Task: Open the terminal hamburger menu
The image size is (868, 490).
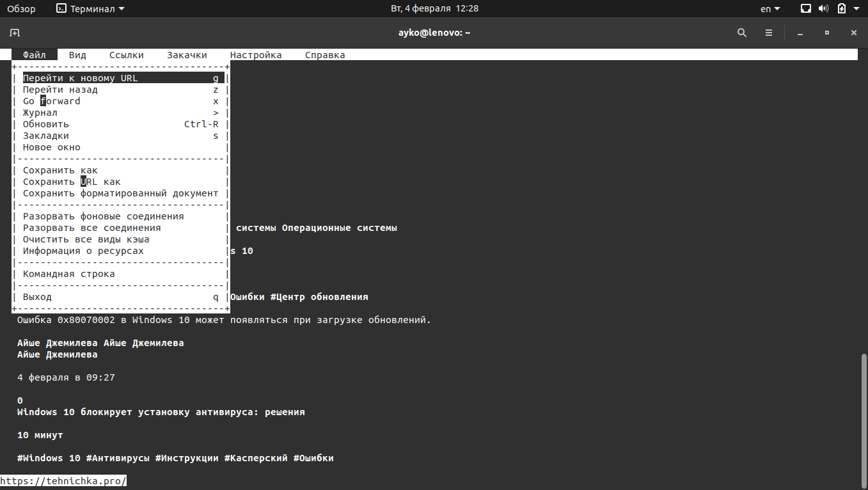Action: click(769, 33)
